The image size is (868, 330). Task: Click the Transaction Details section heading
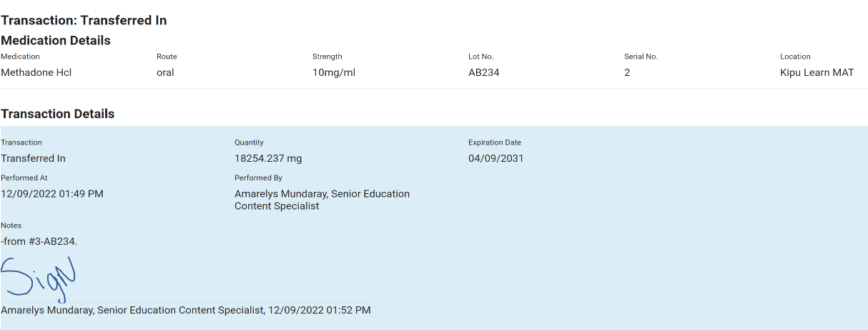[x=58, y=114]
